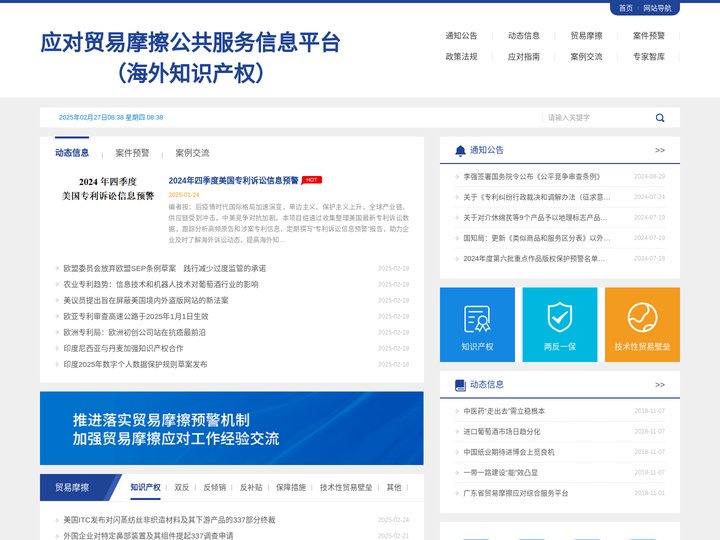720x540 pixels.
Task: Click the 美国专利诉讼信息预警 thumbnail image
Action: click(x=108, y=189)
